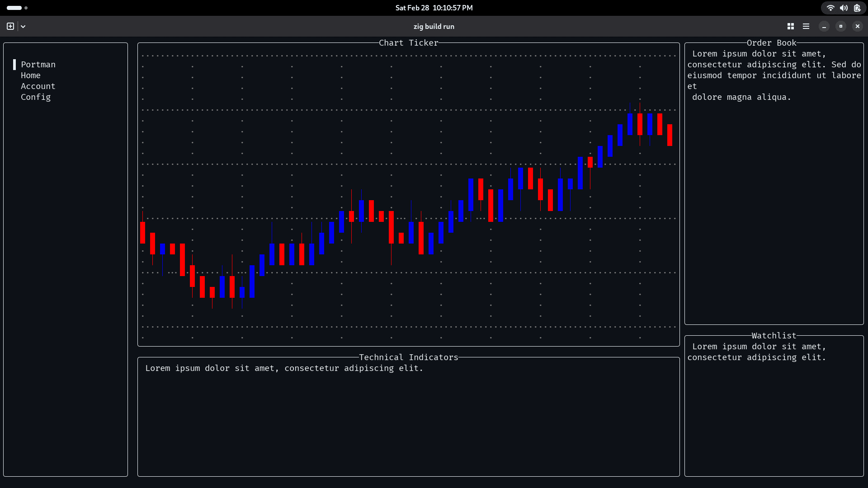Expand the new tab dropdown arrow

point(23,26)
